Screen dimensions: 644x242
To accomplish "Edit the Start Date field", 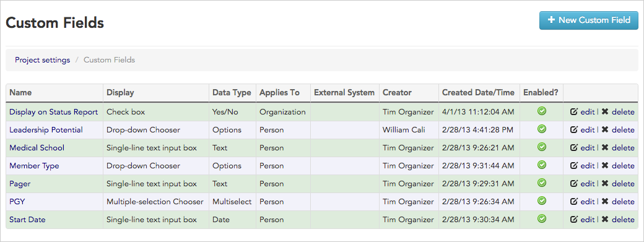I will [x=583, y=220].
